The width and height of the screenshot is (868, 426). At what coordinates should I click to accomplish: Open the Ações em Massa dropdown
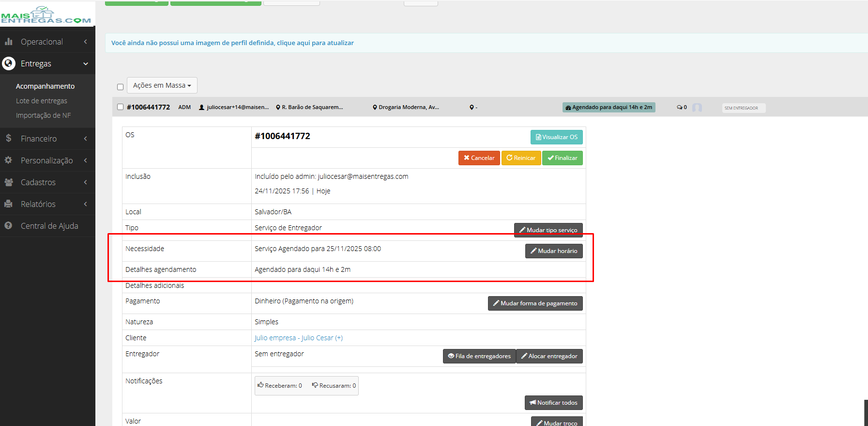[x=162, y=85]
